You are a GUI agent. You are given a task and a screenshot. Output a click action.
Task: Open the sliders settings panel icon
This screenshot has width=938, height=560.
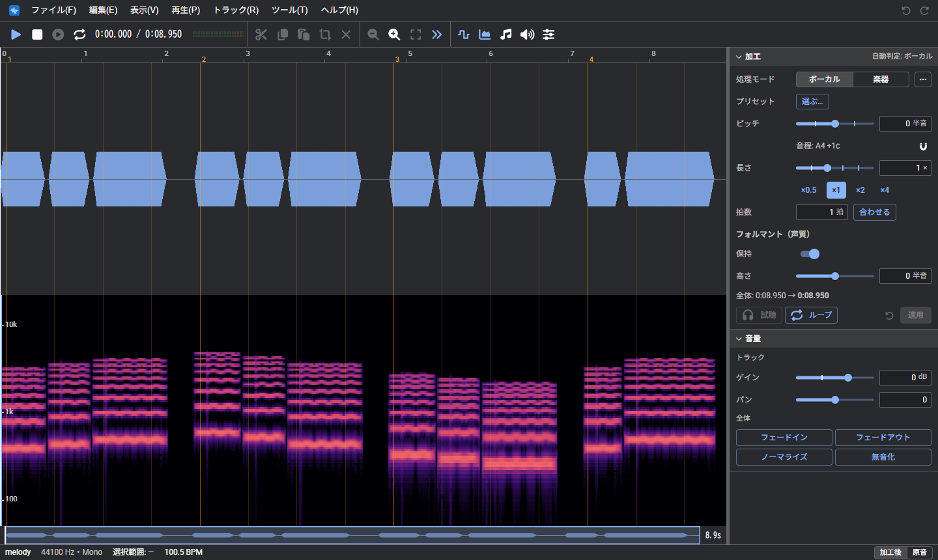point(548,35)
